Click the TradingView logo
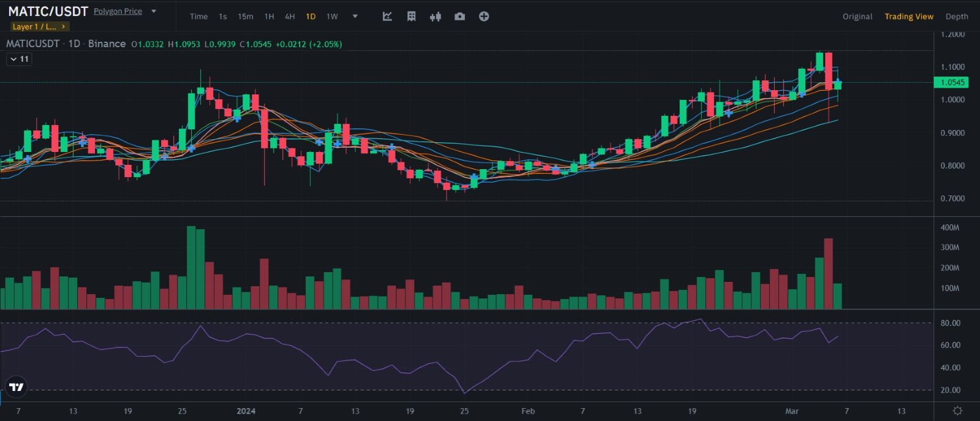Screen dimensions: 980x421 (x=17, y=387)
